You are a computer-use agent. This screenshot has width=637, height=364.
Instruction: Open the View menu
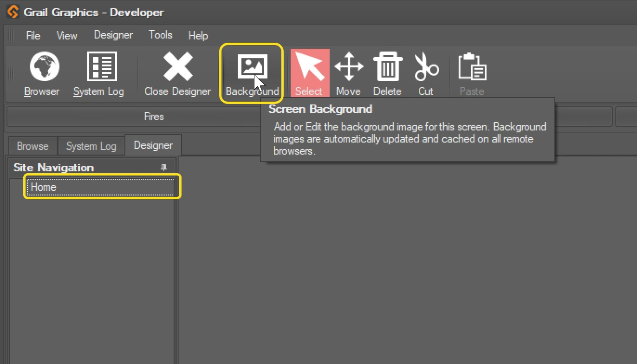point(66,35)
